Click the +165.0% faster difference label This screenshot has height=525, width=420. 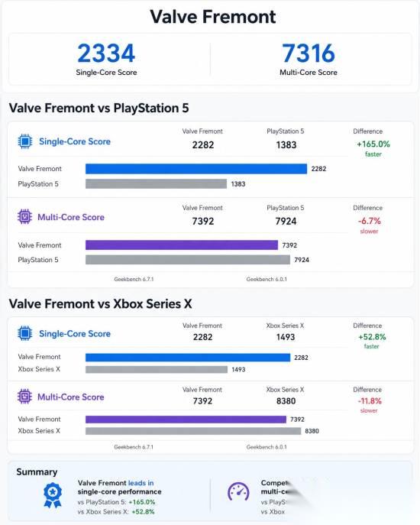pyautogui.click(x=373, y=148)
